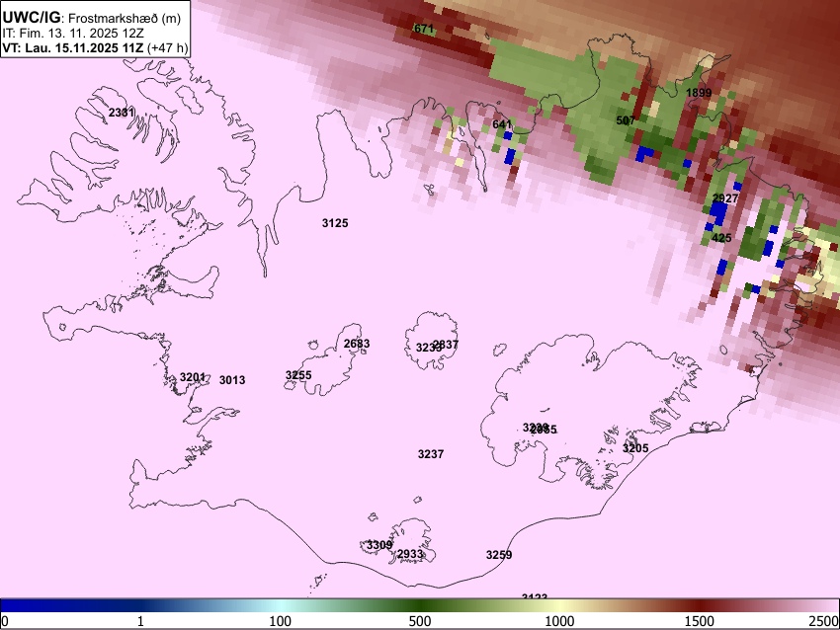Click the 'IT: Fim. 13. 11. 2025 12Z' line

(73, 34)
